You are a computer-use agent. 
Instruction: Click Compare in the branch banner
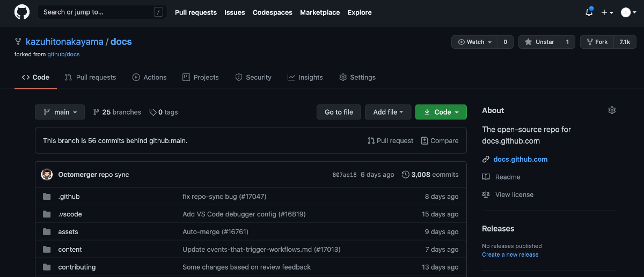(x=440, y=140)
